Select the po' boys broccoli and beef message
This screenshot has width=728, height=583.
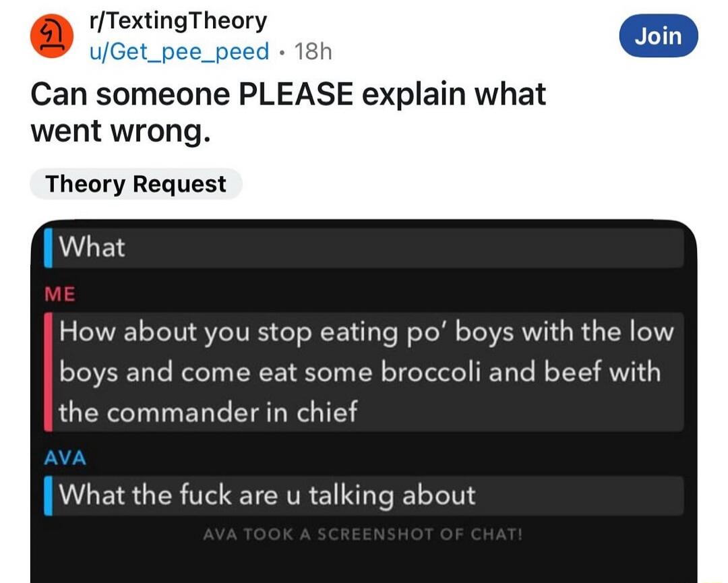coord(363,372)
